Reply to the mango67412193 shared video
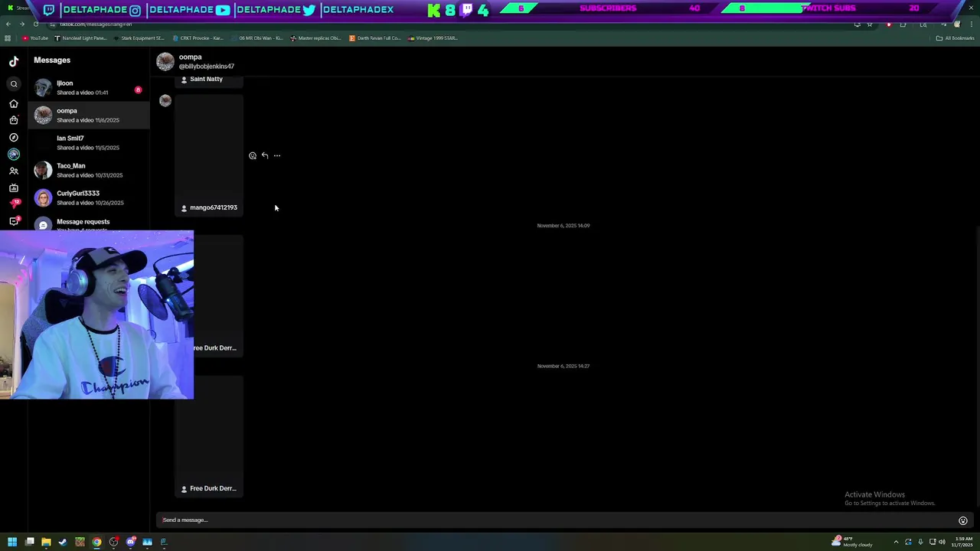 265,155
